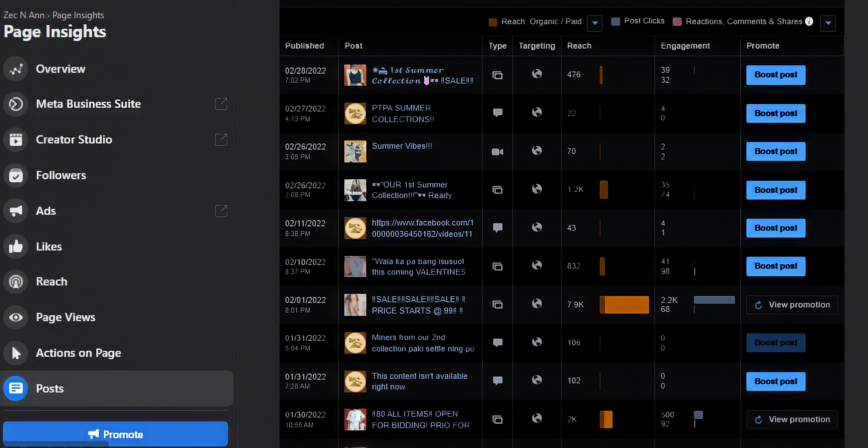868x448 pixels.
Task: Open Meta Business Suite external link icon
Action: pyautogui.click(x=221, y=104)
